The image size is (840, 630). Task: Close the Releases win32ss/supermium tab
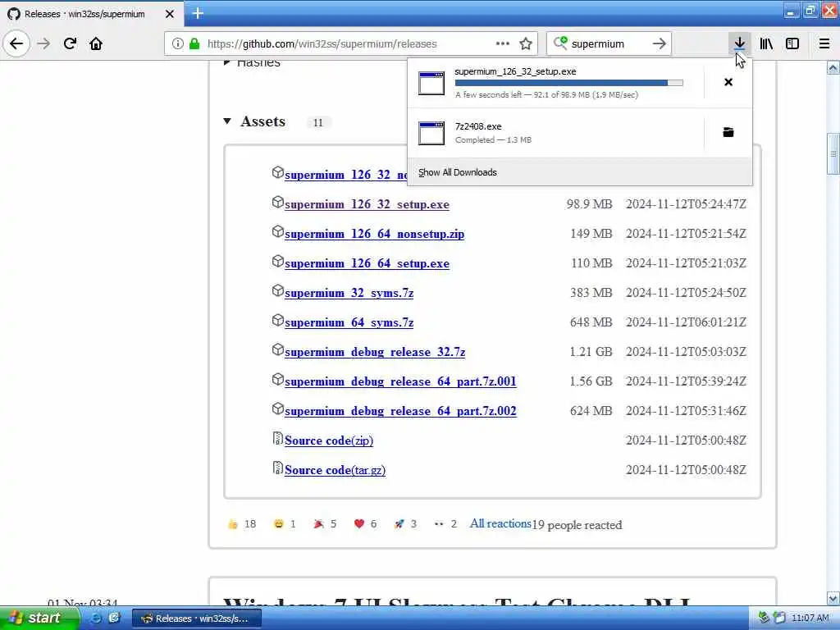169,14
